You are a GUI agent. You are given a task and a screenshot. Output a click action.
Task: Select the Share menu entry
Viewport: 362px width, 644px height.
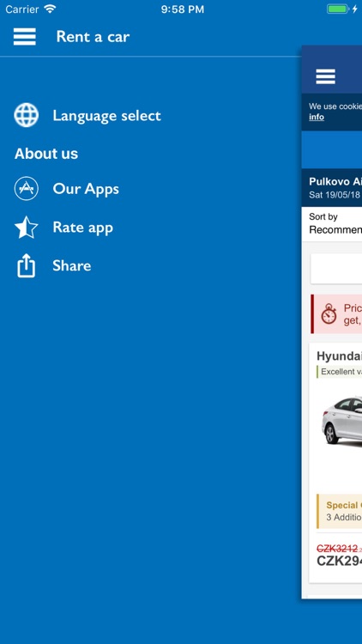pyautogui.click(x=72, y=265)
